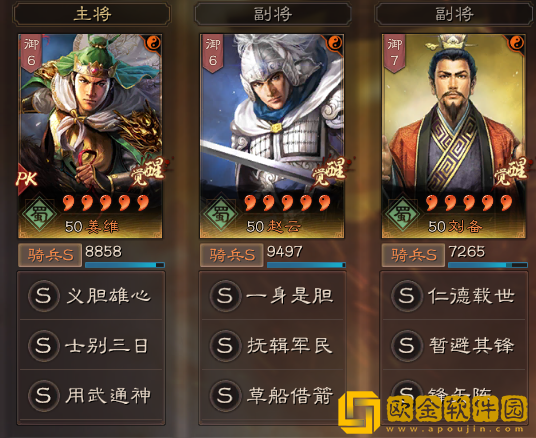Select the 主将 slot header
The width and height of the screenshot is (536, 438).
click(92, 14)
